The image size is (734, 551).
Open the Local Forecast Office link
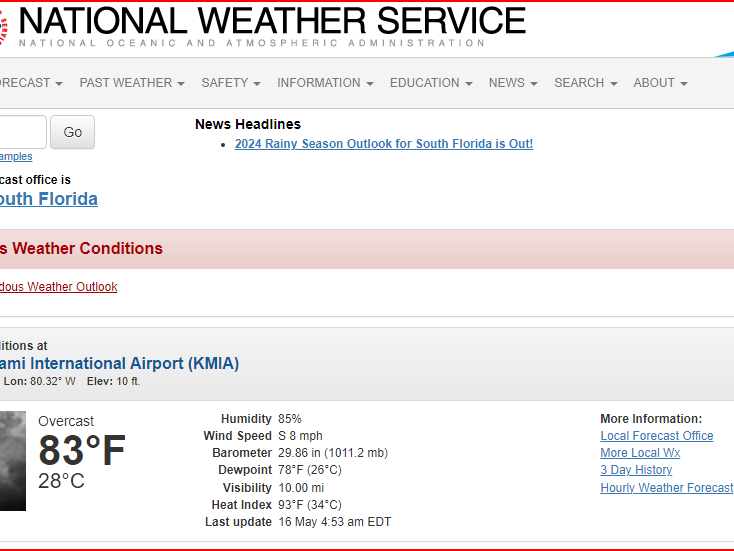657,436
